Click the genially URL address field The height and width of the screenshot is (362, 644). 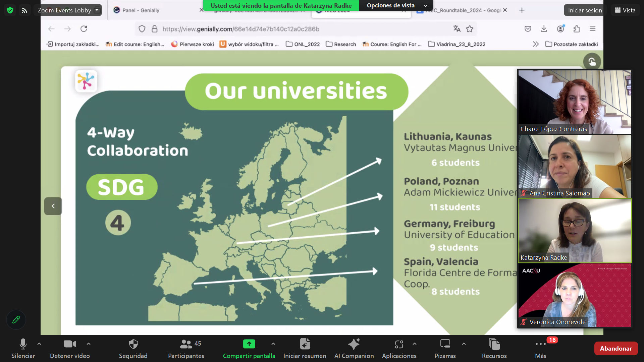[241, 29]
